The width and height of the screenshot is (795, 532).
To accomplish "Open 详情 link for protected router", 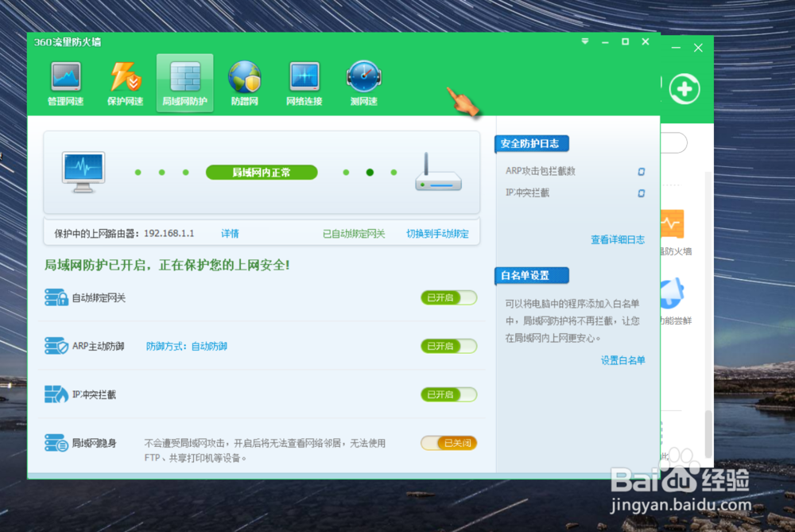I will pos(230,233).
